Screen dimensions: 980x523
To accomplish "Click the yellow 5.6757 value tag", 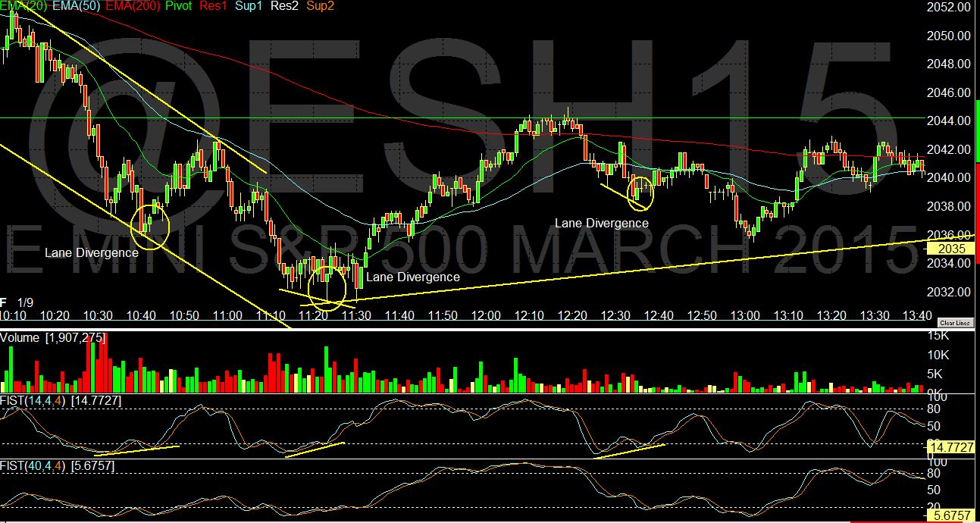I will pyautogui.click(x=950, y=514).
